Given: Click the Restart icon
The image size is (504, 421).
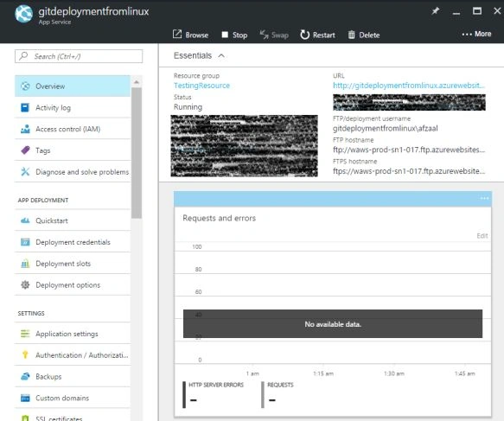Looking at the screenshot, I should tap(304, 35).
